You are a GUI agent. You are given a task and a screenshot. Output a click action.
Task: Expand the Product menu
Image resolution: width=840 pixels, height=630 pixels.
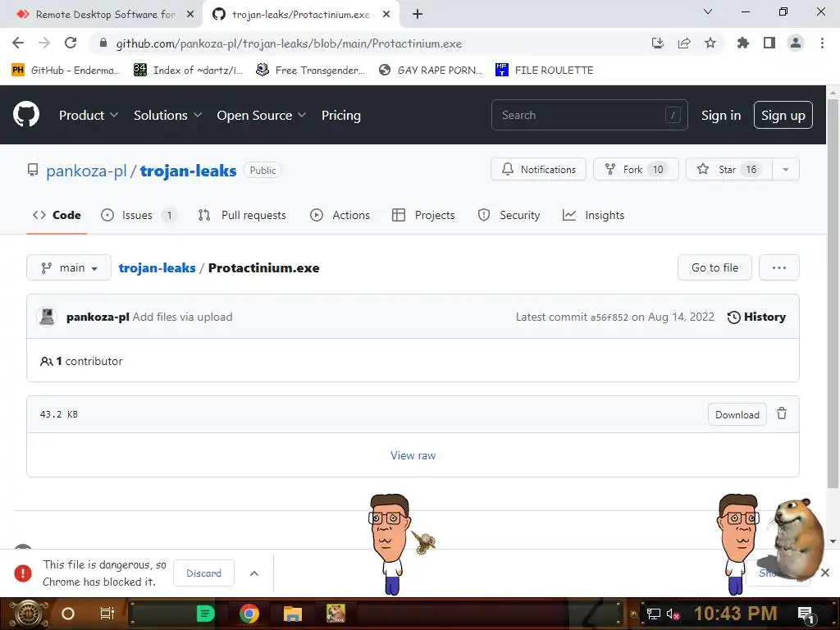point(89,115)
